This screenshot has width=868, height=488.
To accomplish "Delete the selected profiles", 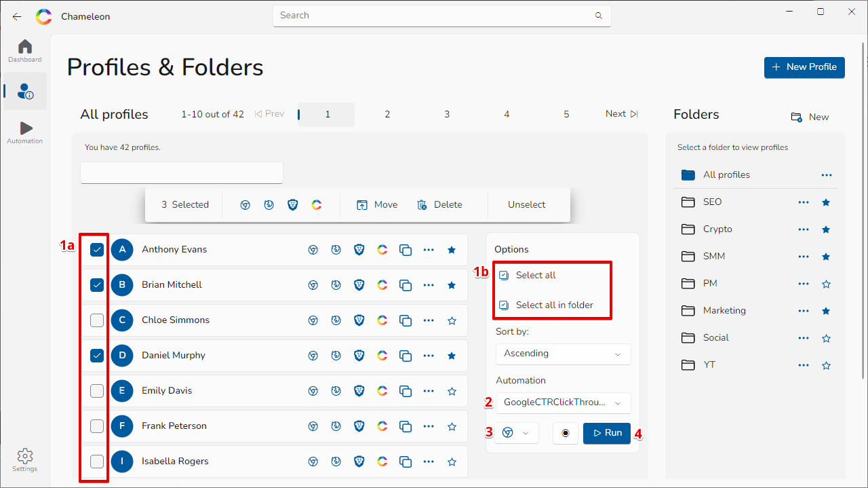I will [439, 204].
